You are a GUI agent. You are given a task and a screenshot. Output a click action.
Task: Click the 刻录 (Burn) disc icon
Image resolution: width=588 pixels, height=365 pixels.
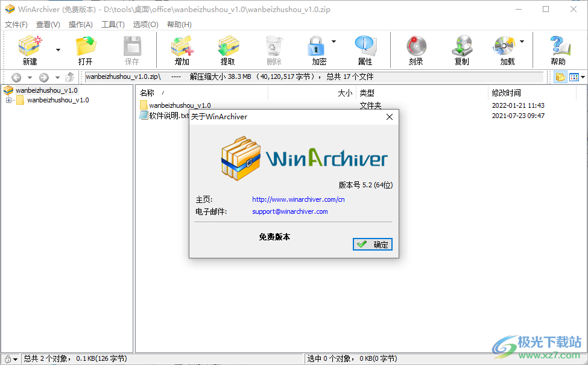416,46
